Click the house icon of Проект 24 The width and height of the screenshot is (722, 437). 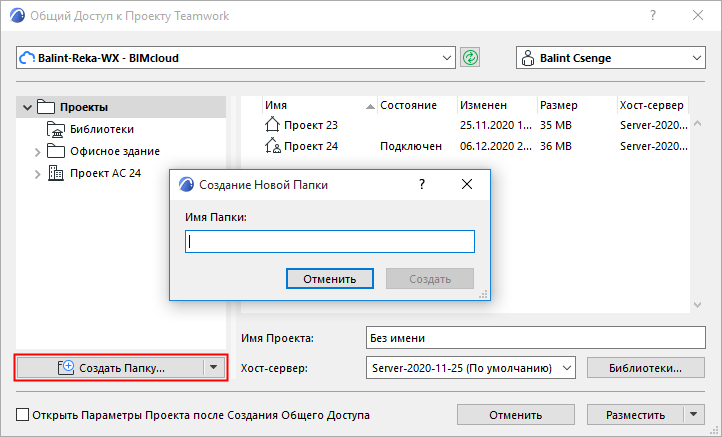[273, 146]
